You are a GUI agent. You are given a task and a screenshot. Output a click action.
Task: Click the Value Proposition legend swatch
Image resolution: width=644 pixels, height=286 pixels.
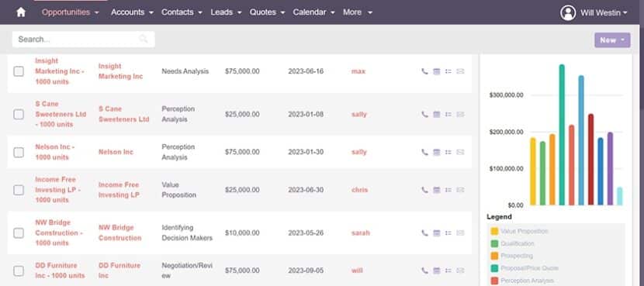pos(494,232)
